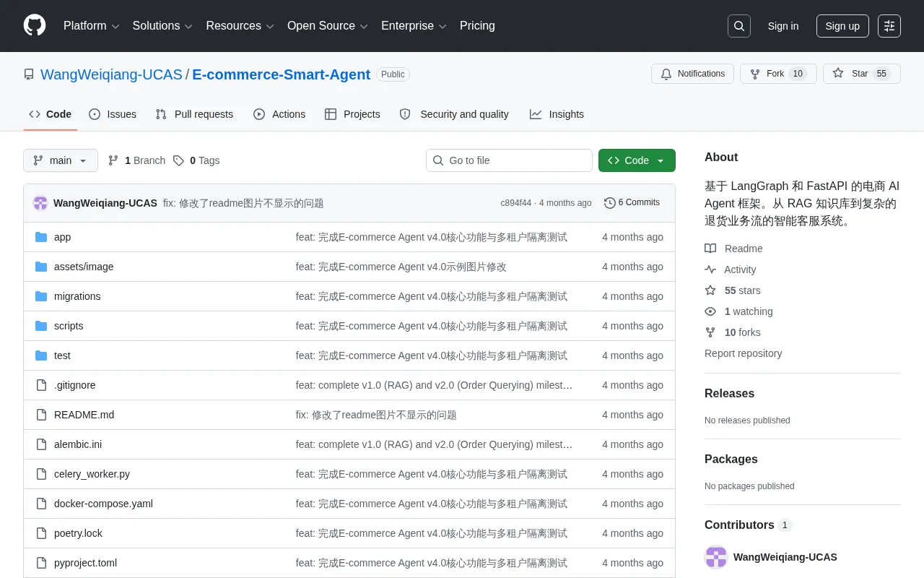Screen dimensions: 924x578
Task: Switch to the Pull requests tab
Action: [x=194, y=114]
